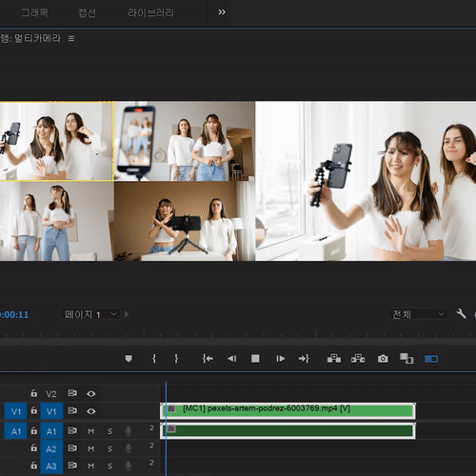Toggle the A3 track targeting button
The width and height of the screenshot is (476, 476).
pos(51,466)
